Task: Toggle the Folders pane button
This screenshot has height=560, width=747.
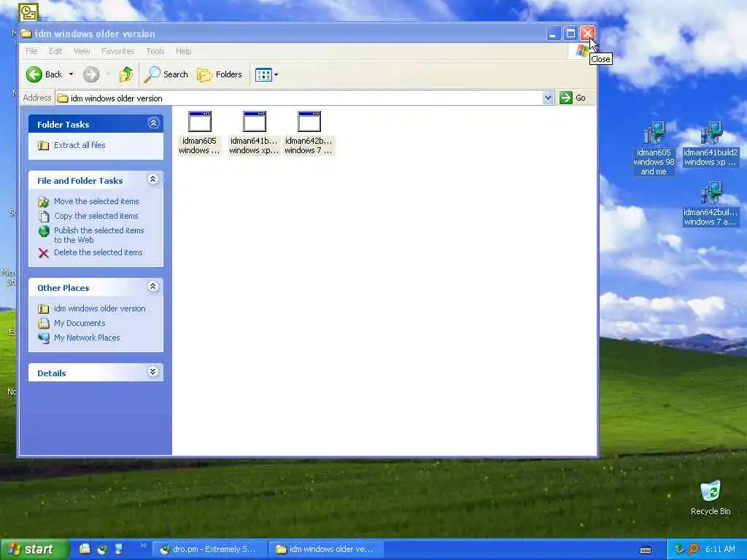Action: coord(220,74)
